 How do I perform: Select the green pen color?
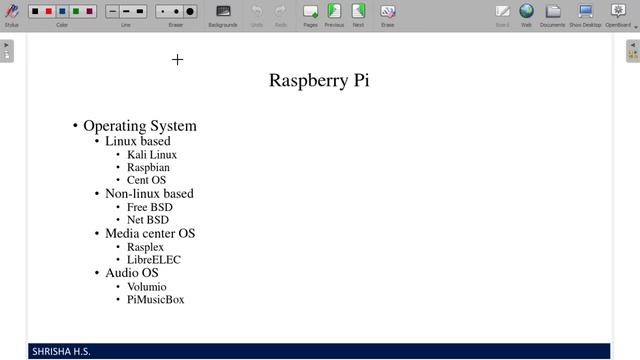point(76,11)
